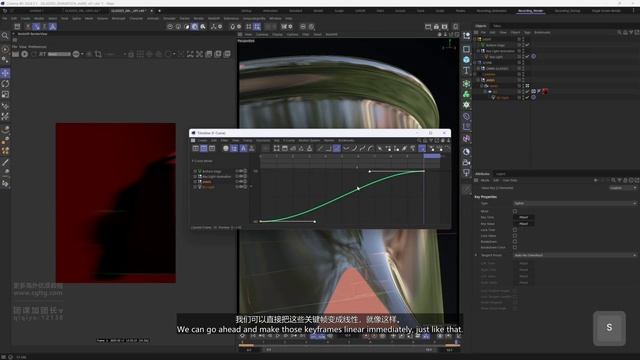This screenshot has height=360, width=640.
Task: Add a Text object from right palette
Action: coord(467,70)
